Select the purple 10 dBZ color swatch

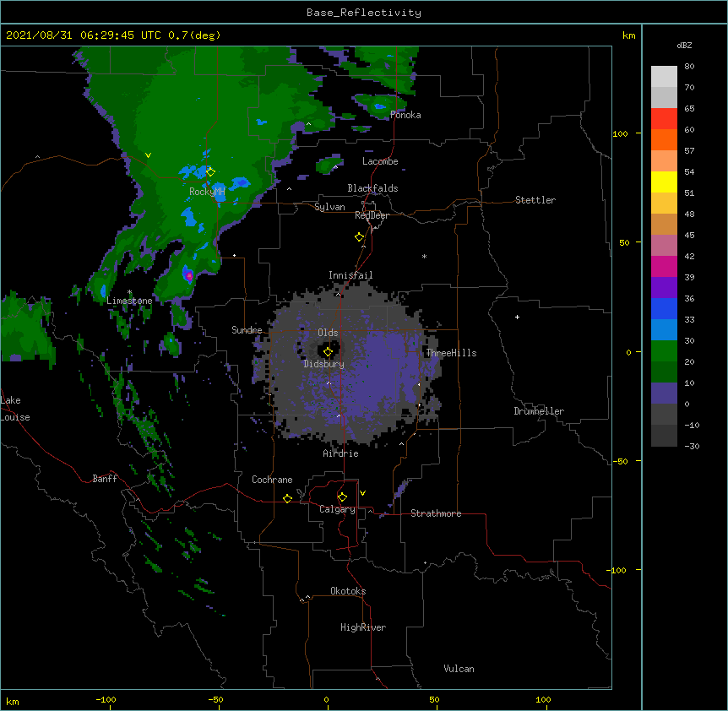pyautogui.click(x=664, y=393)
